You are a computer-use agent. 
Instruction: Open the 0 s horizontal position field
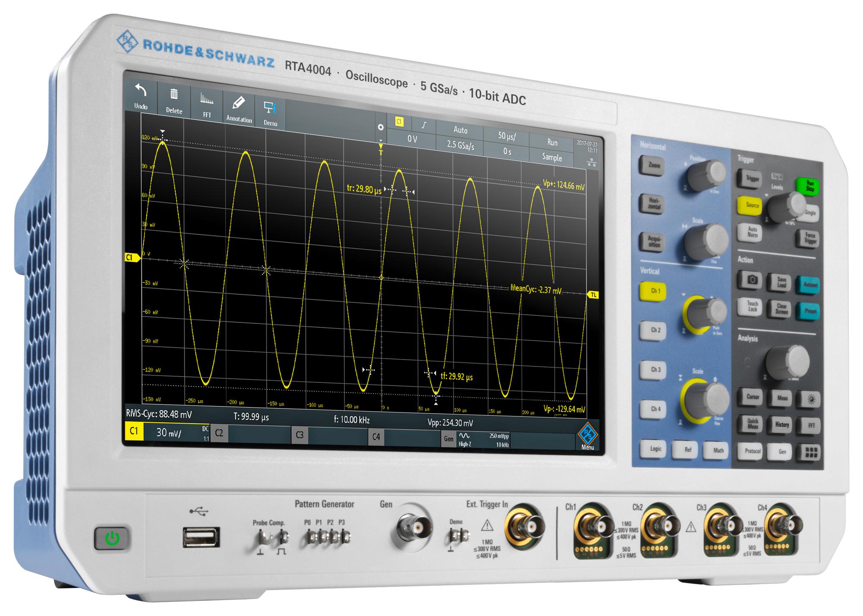(x=507, y=151)
